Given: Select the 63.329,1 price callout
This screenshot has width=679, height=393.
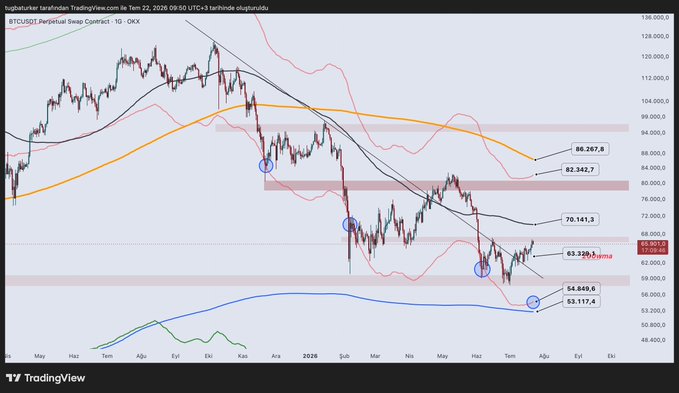Looking at the screenshot, I should 581,253.
